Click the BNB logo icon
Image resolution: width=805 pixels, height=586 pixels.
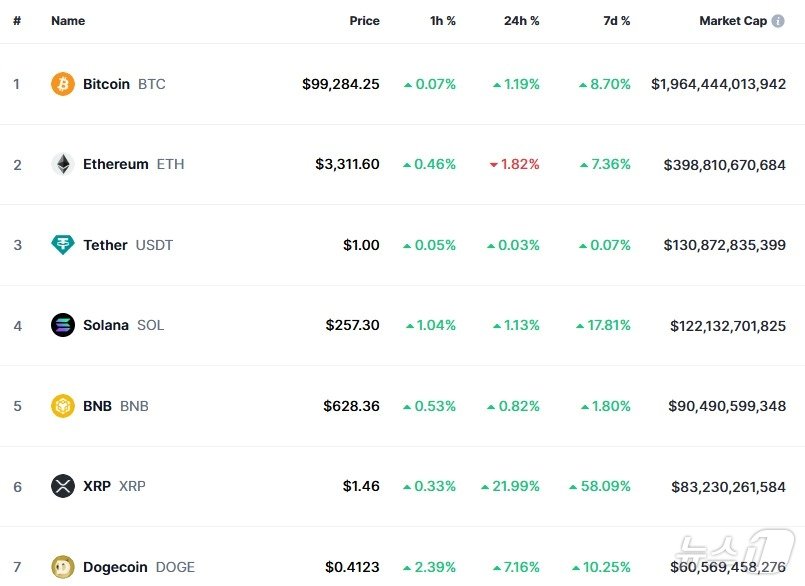[63, 406]
